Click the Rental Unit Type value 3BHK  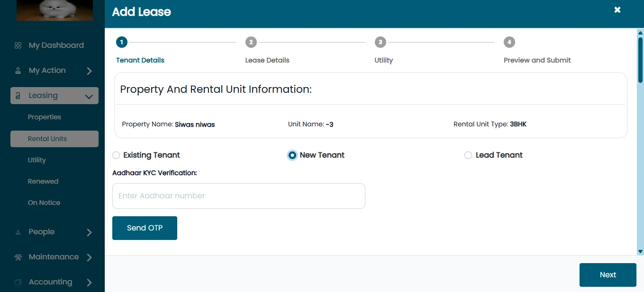pyautogui.click(x=518, y=124)
